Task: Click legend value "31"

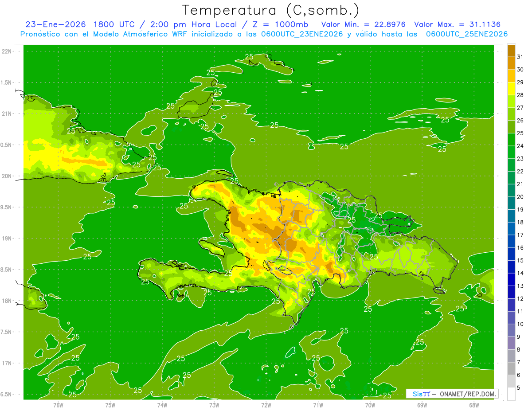Action: tap(520, 57)
